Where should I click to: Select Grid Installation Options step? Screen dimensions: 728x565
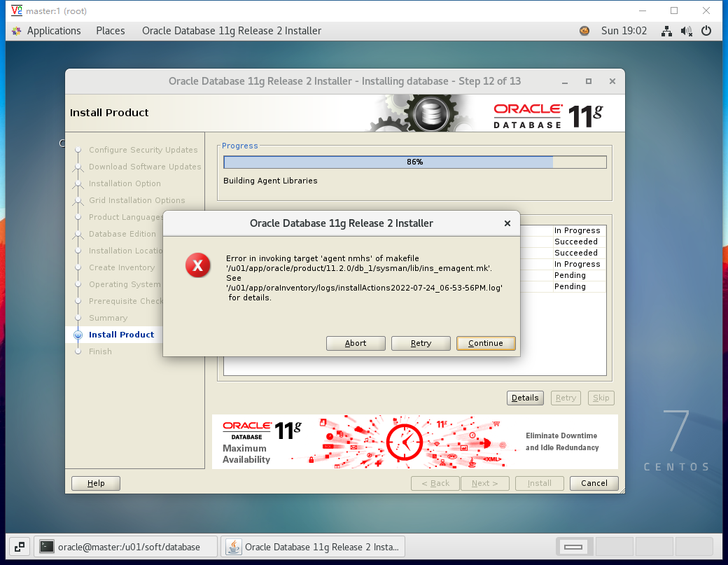[x=137, y=200]
